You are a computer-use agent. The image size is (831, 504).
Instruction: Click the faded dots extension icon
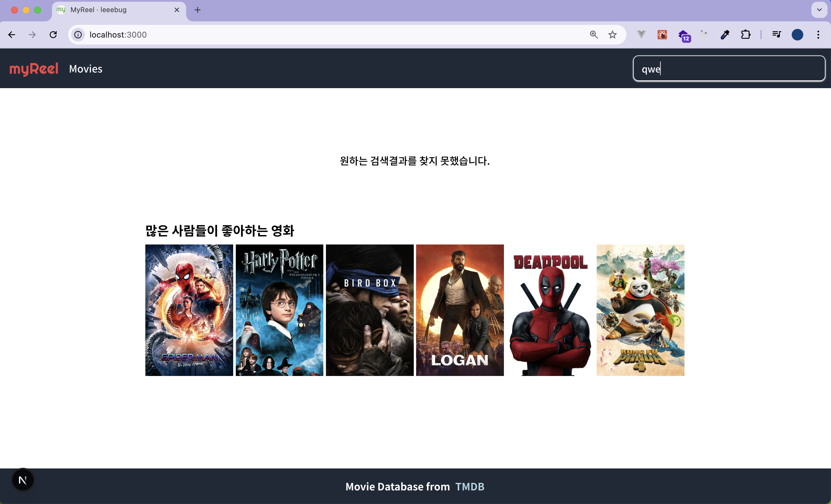[x=704, y=34]
